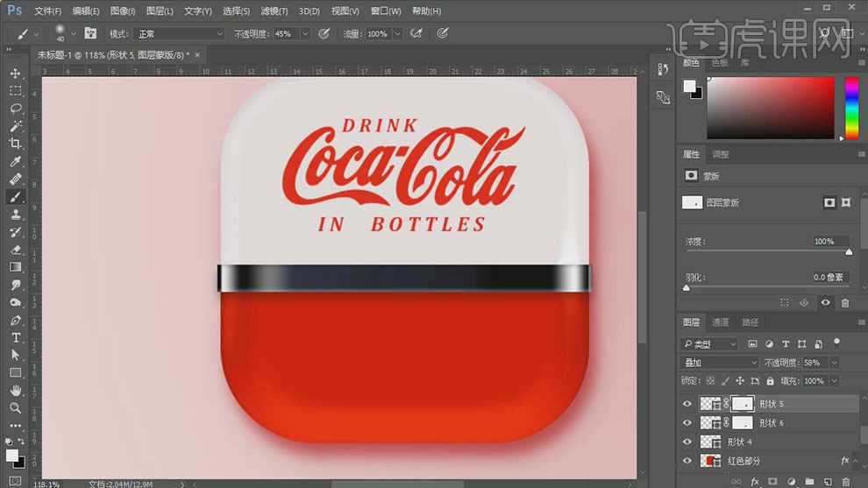This screenshot has width=868, height=488.
Task: Hide the 红色部分 layer
Action: tap(688, 461)
